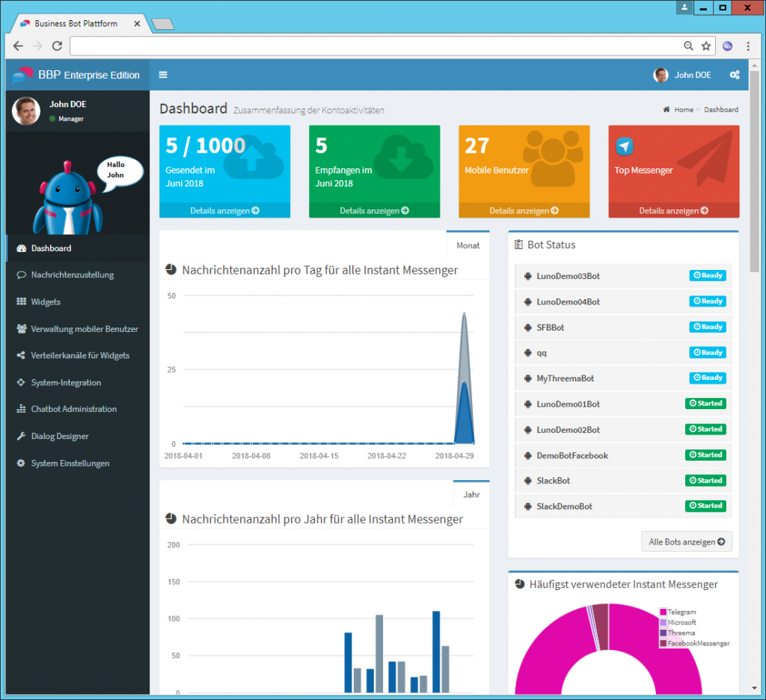The width and height of the screenshot is (766, 700).
Task: Open Dashboard in the sidebar
Action: point(78,248)
